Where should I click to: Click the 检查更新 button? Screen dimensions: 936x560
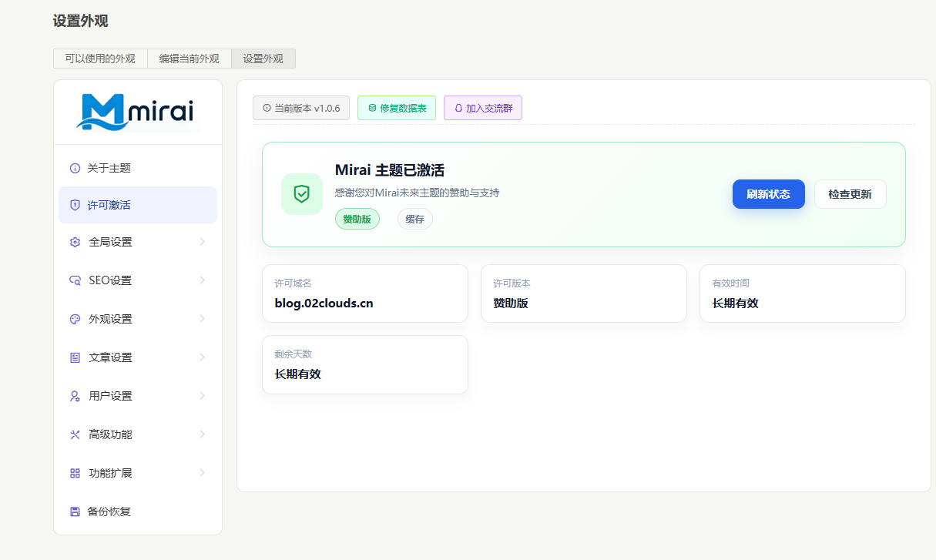pos(850,194)
